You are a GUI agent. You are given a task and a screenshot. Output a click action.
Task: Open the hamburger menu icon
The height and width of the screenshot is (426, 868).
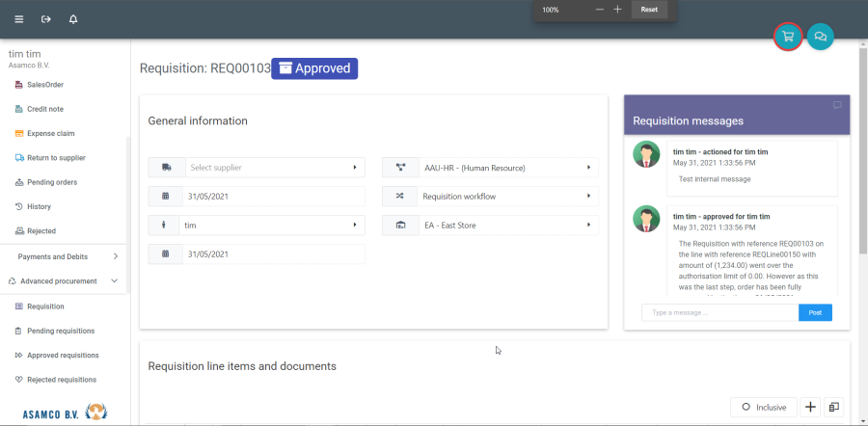[18, 19]
